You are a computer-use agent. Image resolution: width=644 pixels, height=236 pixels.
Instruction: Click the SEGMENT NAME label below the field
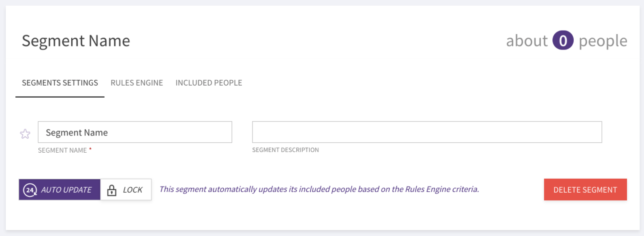[x=62, y=150]
